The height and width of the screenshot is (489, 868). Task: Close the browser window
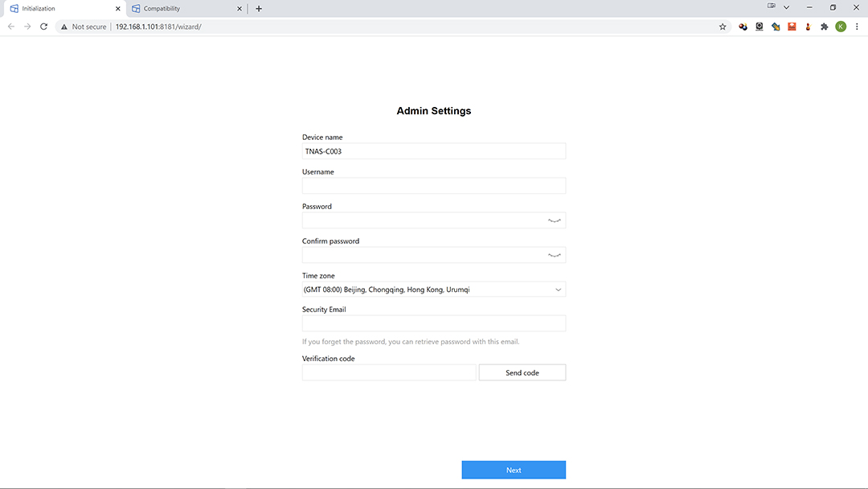point(856,7)
